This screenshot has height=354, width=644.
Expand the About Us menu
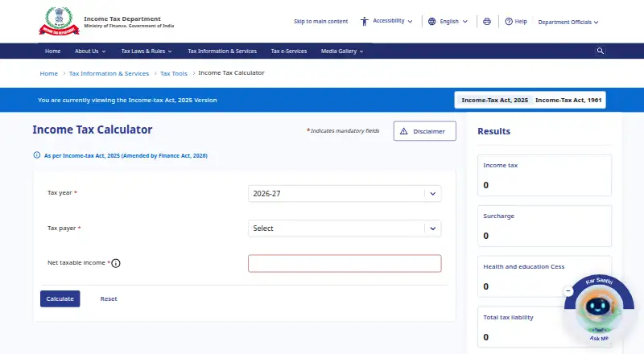coord(90,51)
